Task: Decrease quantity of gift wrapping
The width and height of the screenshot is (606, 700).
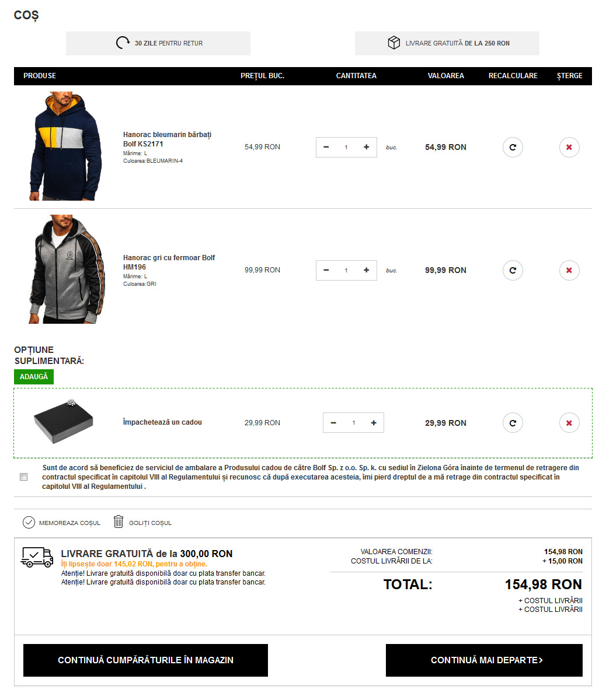Action: pos(333,423)
